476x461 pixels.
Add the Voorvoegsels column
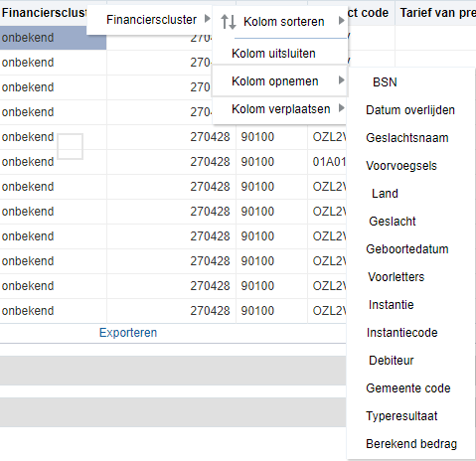401,166
